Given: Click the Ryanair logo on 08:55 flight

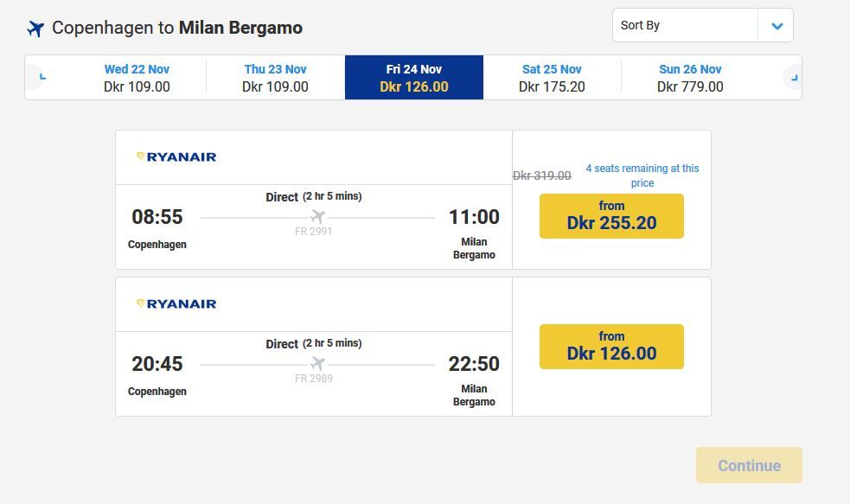Looking at the screenshot, I should click(x=176, y=156).
